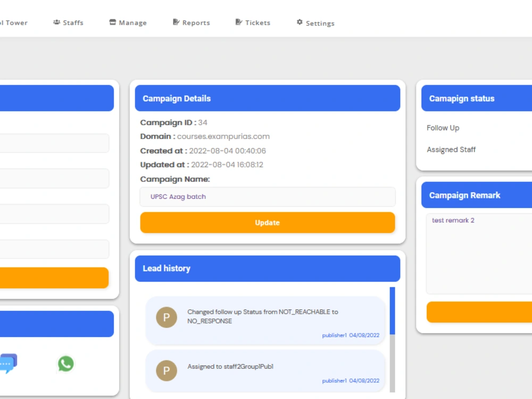The image size is (532, 399).
Task: Click avatar P on Assigned to staff2Group1Pub1 entry
Action: [x=166, y=370]
